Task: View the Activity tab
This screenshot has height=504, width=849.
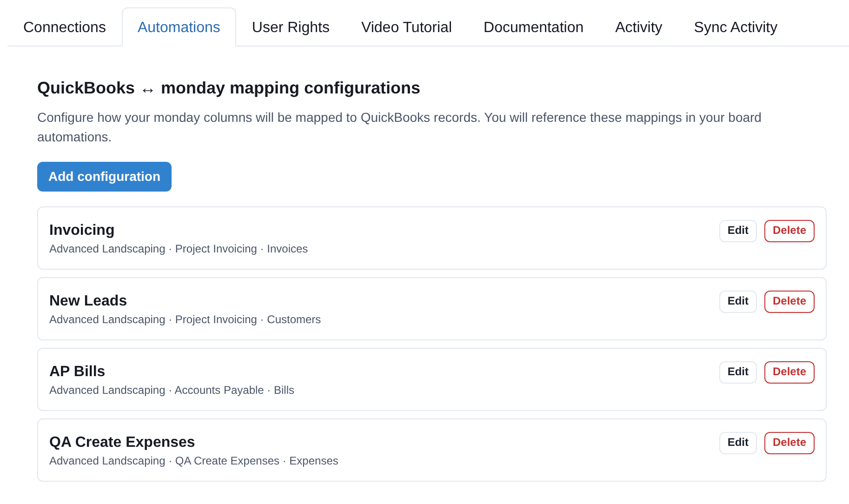Action: [x=638, y=27]
